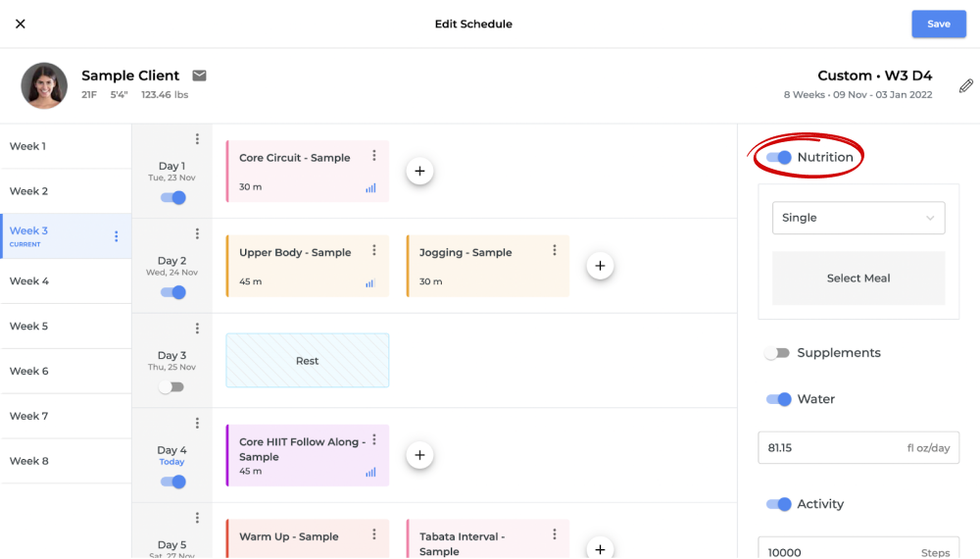Click the Save button
The image size is (980, 559).
pos(938,25)
